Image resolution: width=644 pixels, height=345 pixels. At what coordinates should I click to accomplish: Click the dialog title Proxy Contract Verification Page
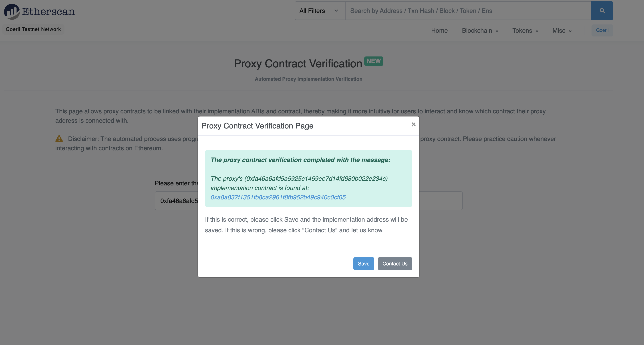257,126
